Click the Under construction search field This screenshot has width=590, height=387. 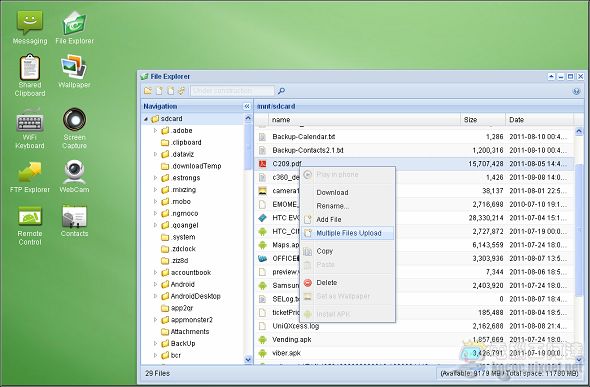[233, 91]
